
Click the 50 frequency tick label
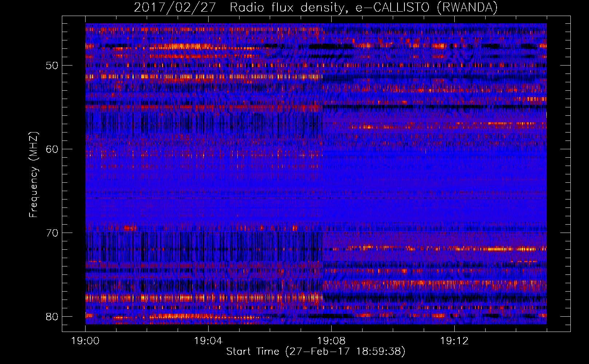[52, 66]
